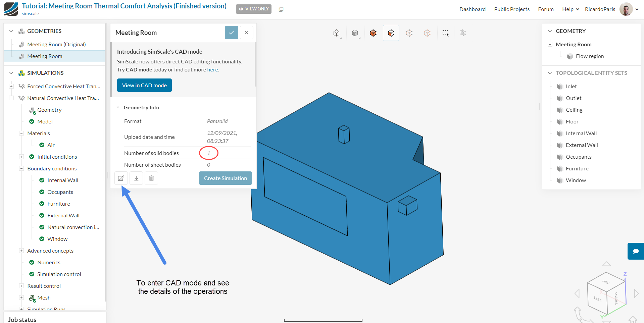Collapse the SIMULATIONS section
The width and height of the screenshot is (644, 323).
11,73
